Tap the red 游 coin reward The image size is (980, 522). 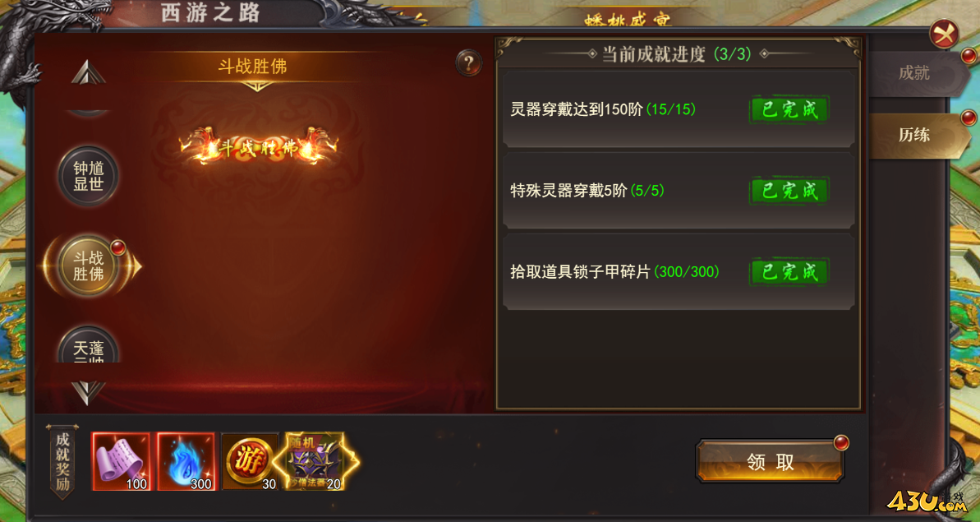coord(250,461)
